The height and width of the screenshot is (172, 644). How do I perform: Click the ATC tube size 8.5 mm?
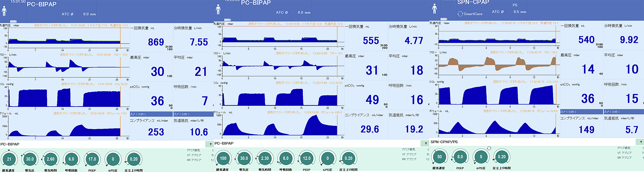point(520,12)
